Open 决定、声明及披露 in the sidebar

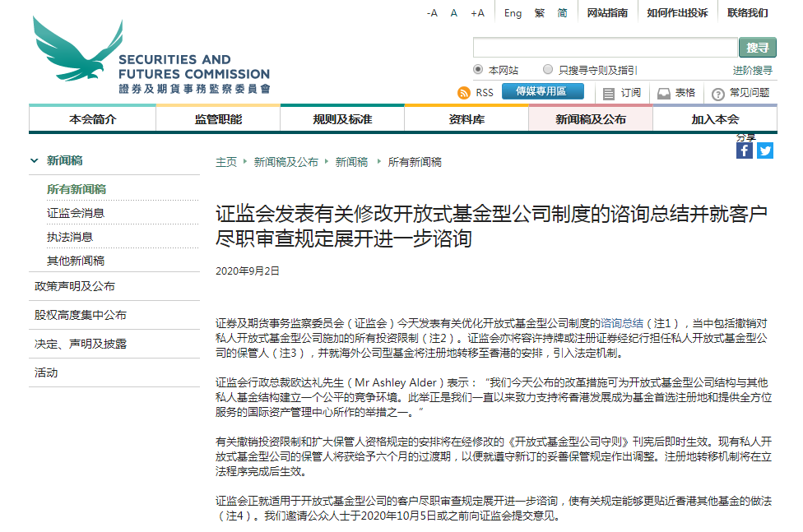[x=81, y=344]
